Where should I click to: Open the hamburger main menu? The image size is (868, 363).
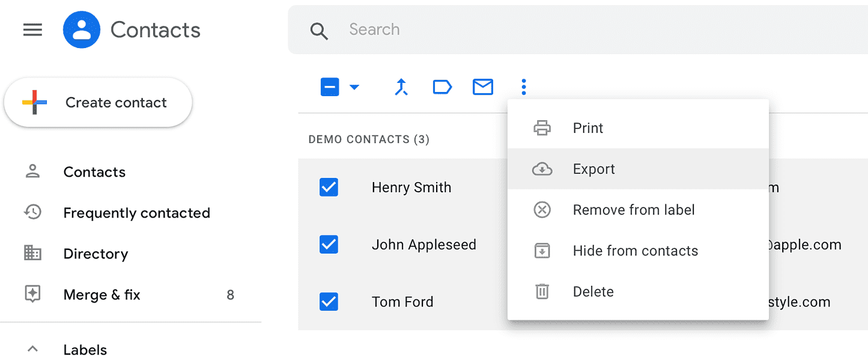tap(32, 29)
